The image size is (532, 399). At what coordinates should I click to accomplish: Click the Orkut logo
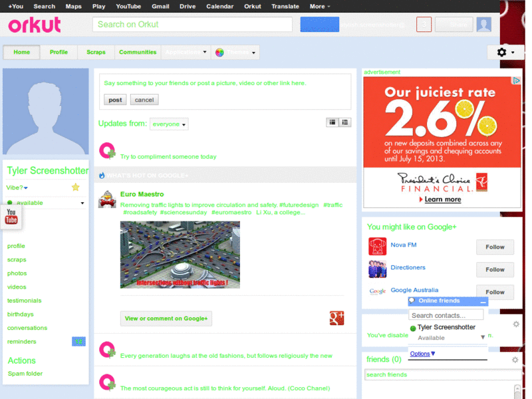coord(35,25)
